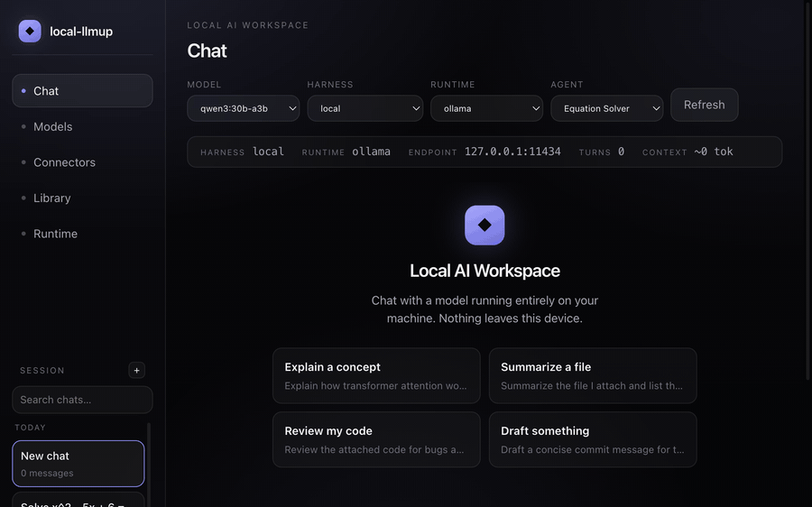Click the Refresh button
The height and width of the screenshot is (507, 812).
click(705, 105)
